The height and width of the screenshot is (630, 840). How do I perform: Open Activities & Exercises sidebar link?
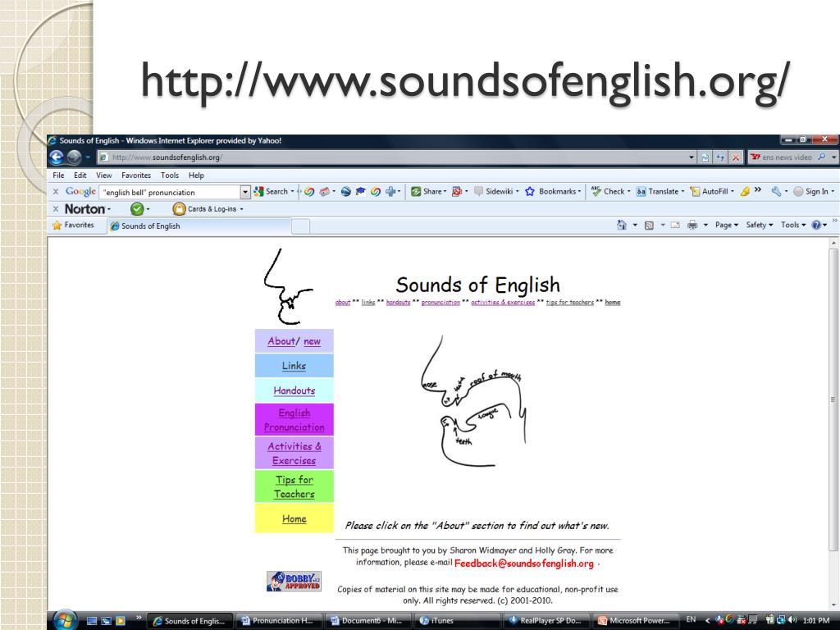tap(294, 453)
